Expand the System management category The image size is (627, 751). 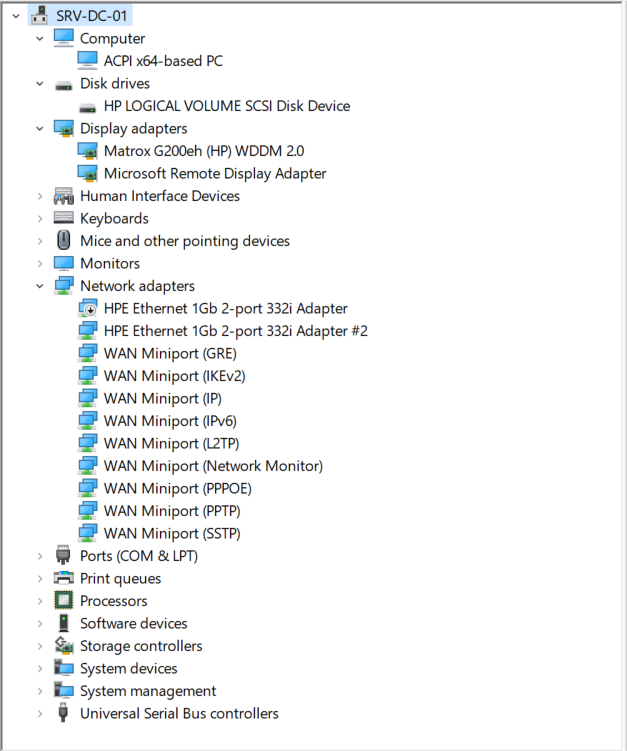click(40, 691)
